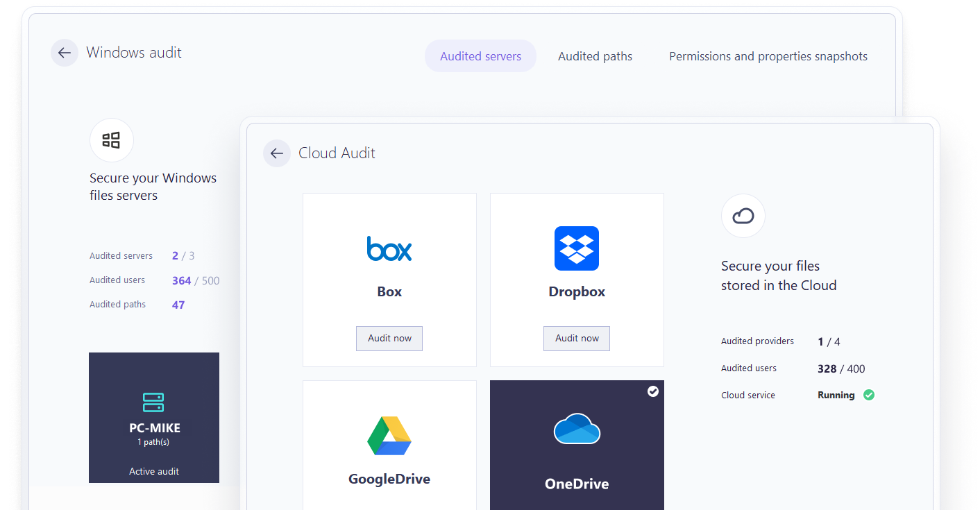This screenshot has height=510, width=980.
Task: Click the 'Audited providers' label
Action: pos(757,341)
